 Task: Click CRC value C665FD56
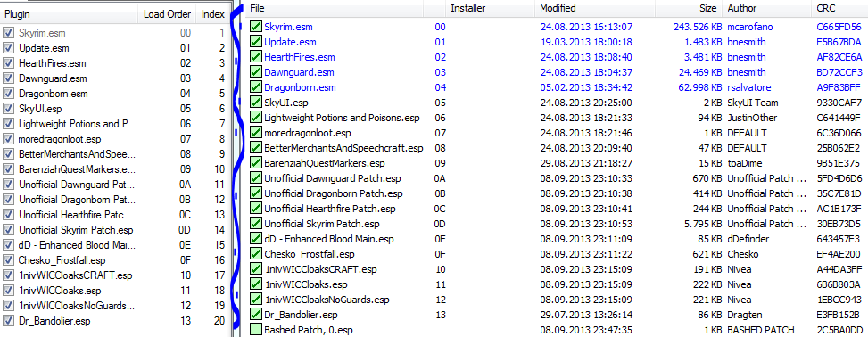tap(839, 27)
